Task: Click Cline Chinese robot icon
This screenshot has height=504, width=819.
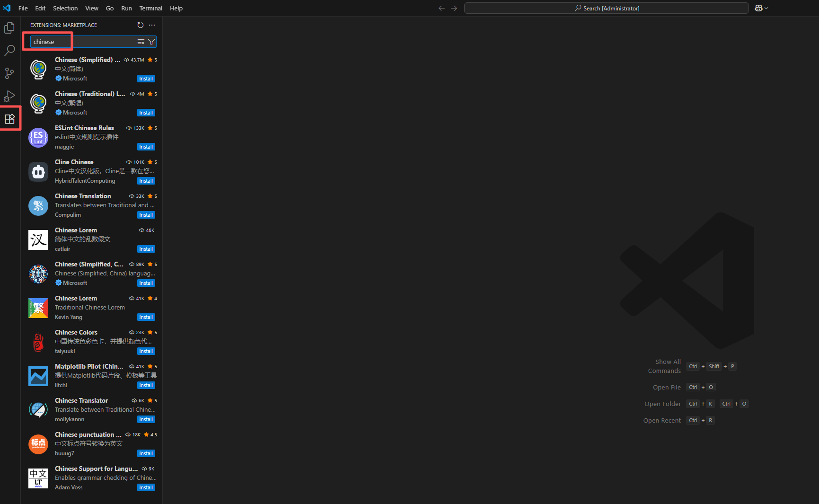Action: [38, 171]
